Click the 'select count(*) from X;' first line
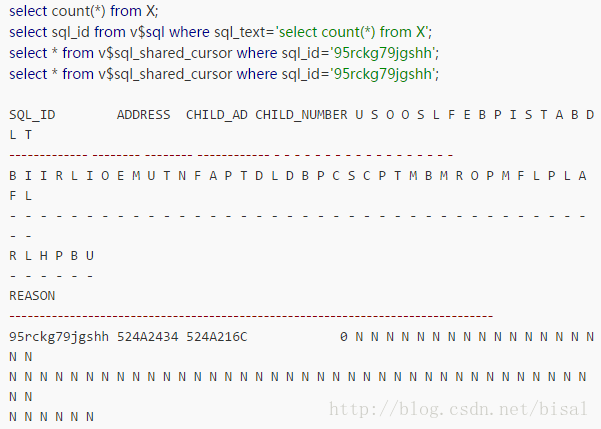 point(84,12)
